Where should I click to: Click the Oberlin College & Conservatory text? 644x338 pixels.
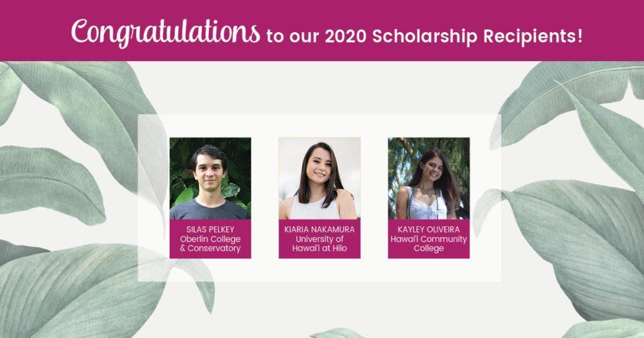click(x=210, y=244)
